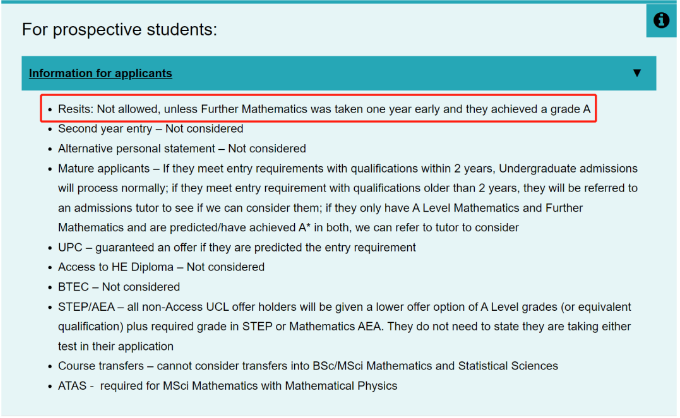This screenshot has width=680, height=418.
Task: Click the Alternative personal statement line
Action: click(x=182, y=148)
